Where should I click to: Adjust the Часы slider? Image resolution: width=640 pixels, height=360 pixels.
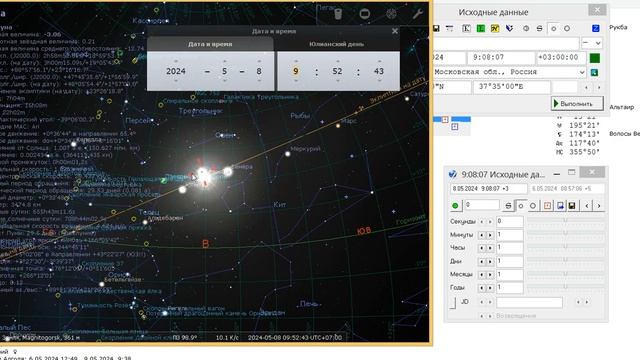(566, 246)
